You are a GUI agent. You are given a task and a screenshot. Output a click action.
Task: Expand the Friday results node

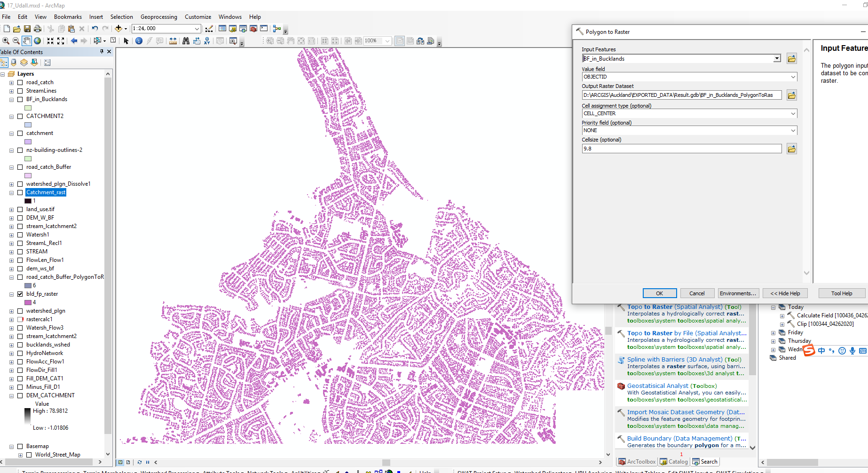(x=773, y=333)
